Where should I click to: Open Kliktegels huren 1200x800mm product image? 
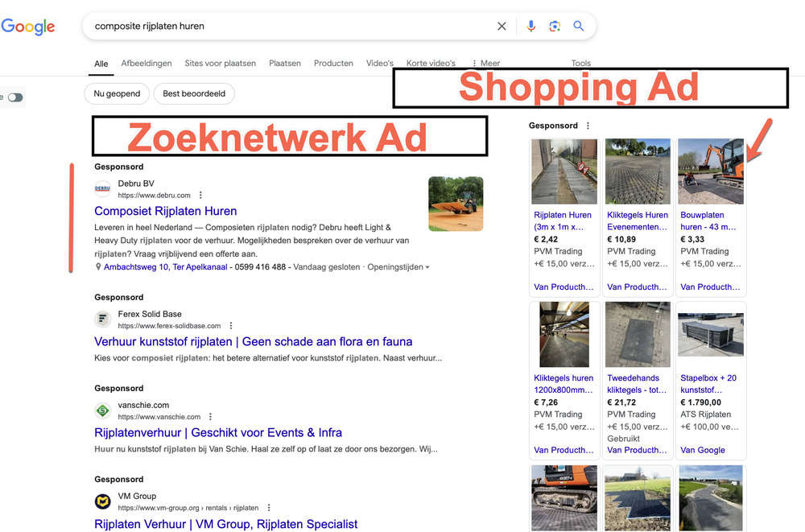pos(564,334)
